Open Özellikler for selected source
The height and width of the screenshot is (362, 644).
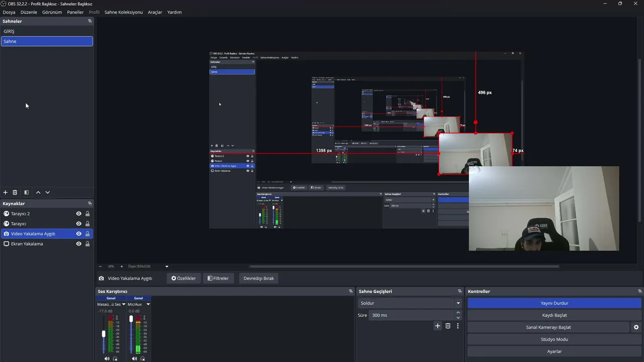(x=184, y=278)
